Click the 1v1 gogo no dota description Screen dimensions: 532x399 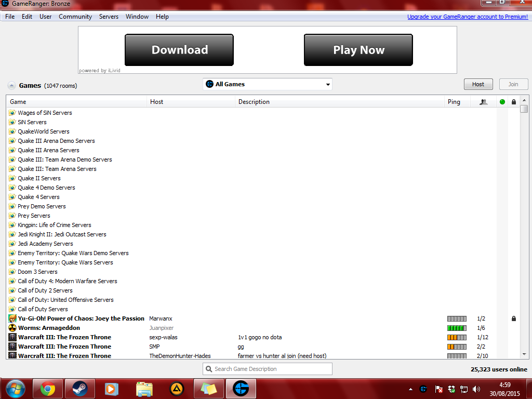(260, 337)
